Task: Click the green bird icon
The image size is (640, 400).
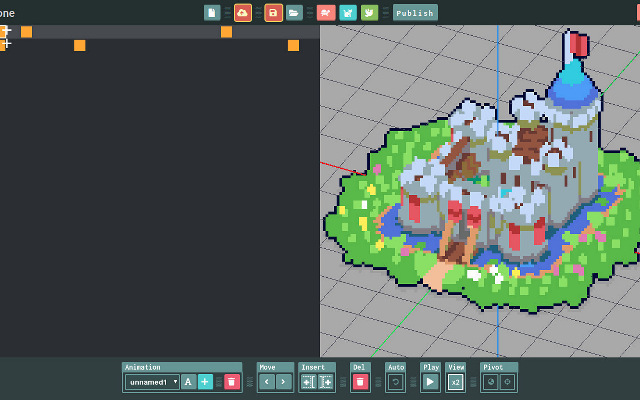Action: tap(369, 13)
